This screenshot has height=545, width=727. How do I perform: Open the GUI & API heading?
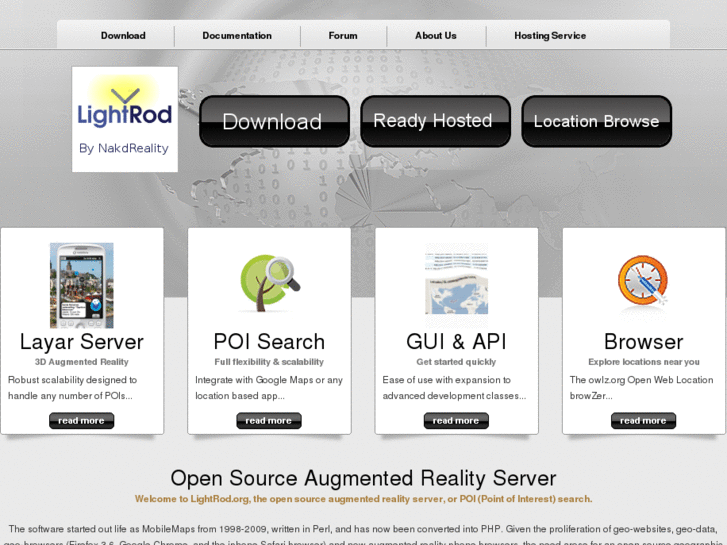[x=456, y=342]
